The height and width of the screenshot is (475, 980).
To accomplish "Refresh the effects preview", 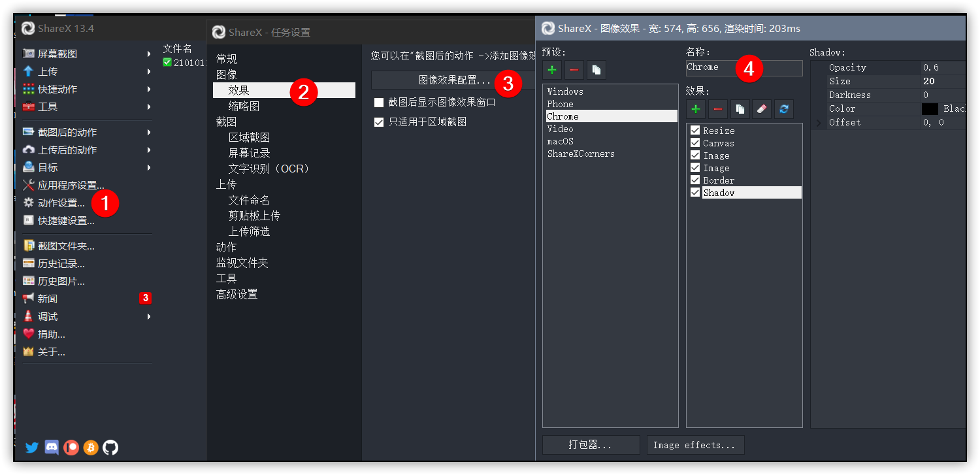I will (784, 108).
